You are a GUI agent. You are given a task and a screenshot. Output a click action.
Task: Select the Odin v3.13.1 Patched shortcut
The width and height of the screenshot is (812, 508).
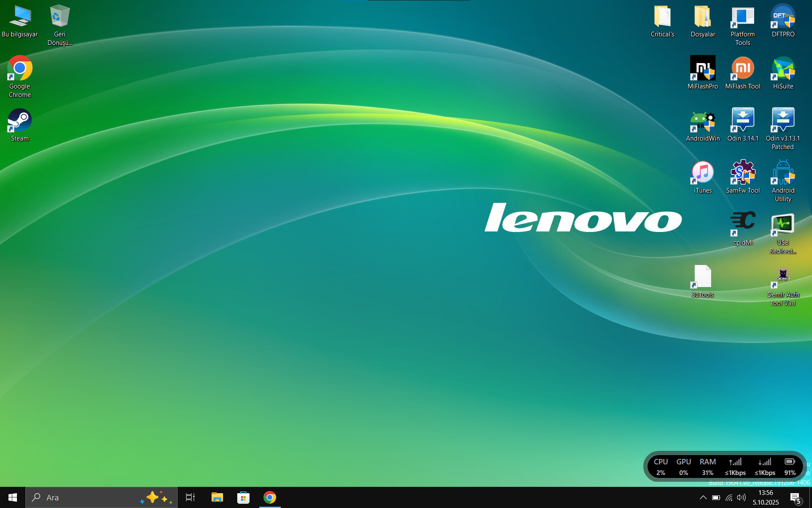783,129
